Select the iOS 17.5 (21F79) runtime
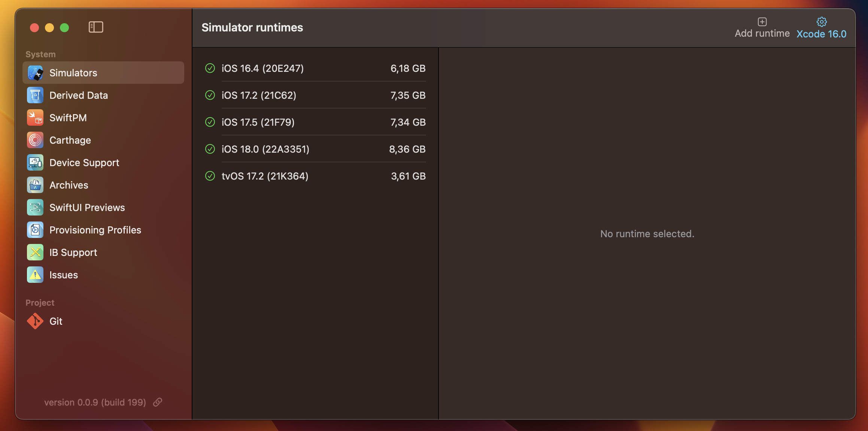The height and width of the screenshot is (431, 868). click(x=315, y=122)
